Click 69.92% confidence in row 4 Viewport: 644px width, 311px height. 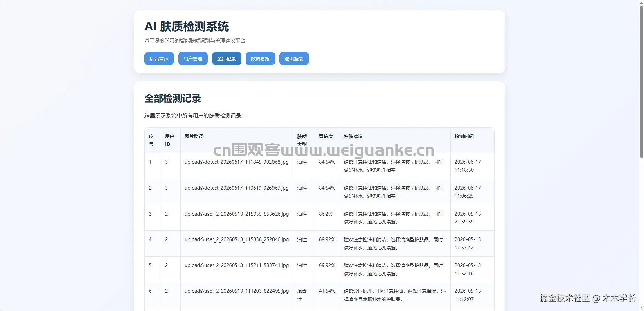[x=327, y=239]
